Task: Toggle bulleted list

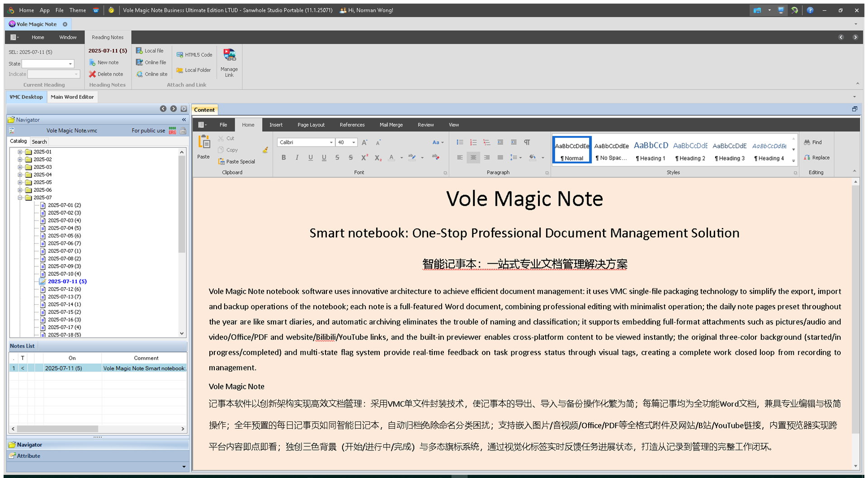Action: (460, 142)
